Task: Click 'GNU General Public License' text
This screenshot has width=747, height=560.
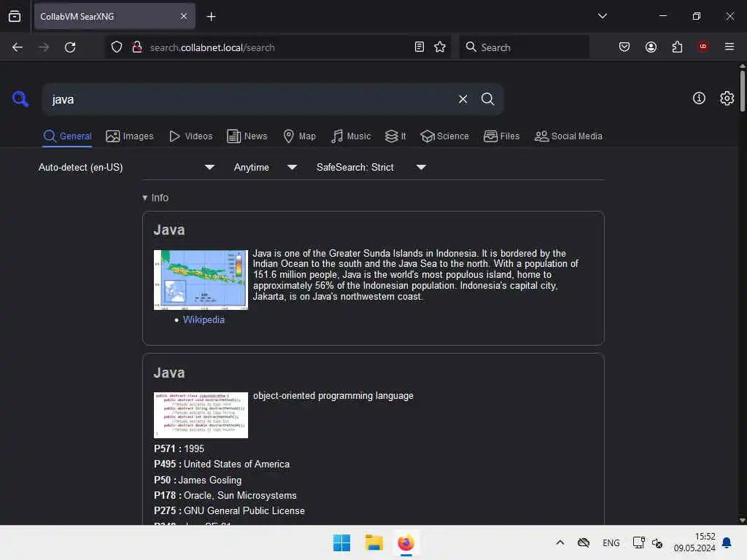Action: [x=244, y=511]
